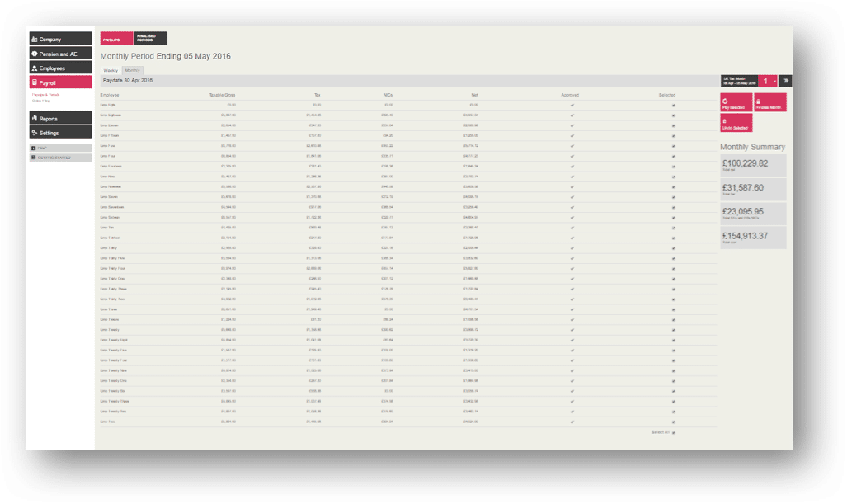The width and height of the screenshot is (847, 504).
Task: Open Pension and AE section
Action: pyautogui.click(x=59, y=54)
